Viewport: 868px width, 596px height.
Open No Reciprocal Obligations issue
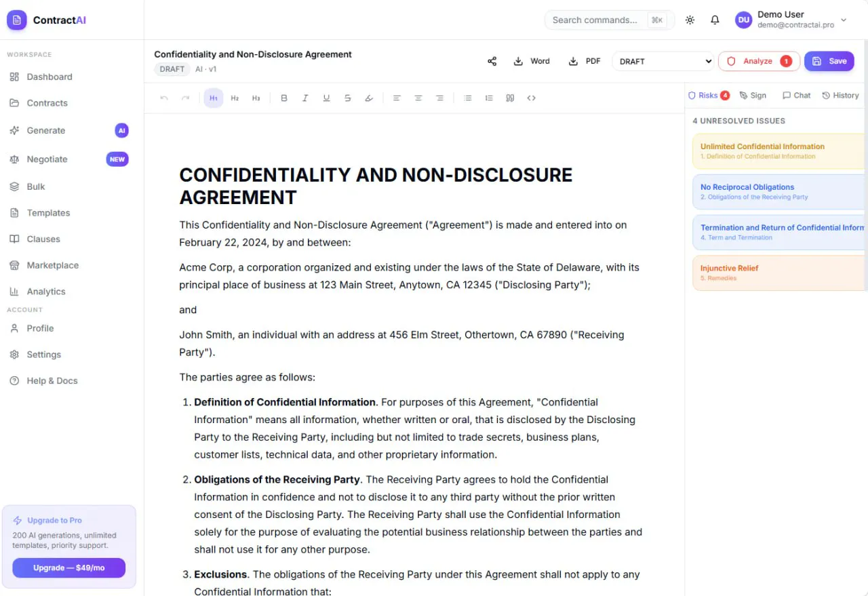[780, 192]
